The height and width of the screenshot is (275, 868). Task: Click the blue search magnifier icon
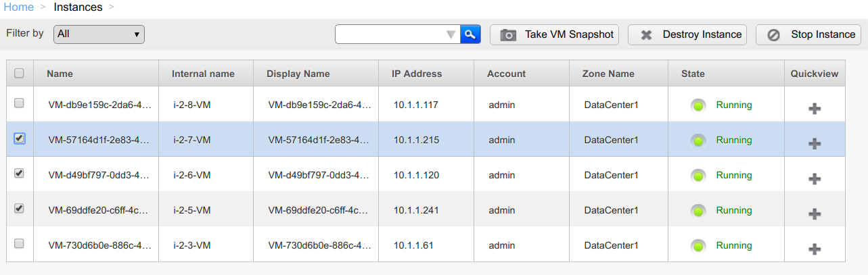(x=470, y=34)
